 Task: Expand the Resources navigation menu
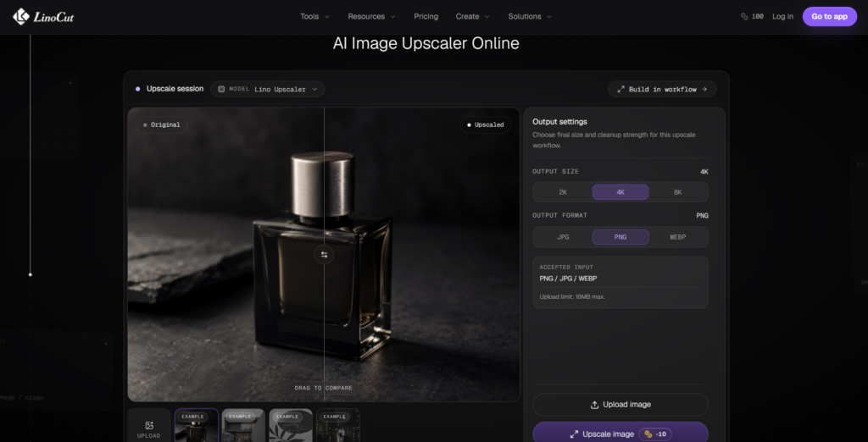(x=371, y=17)
